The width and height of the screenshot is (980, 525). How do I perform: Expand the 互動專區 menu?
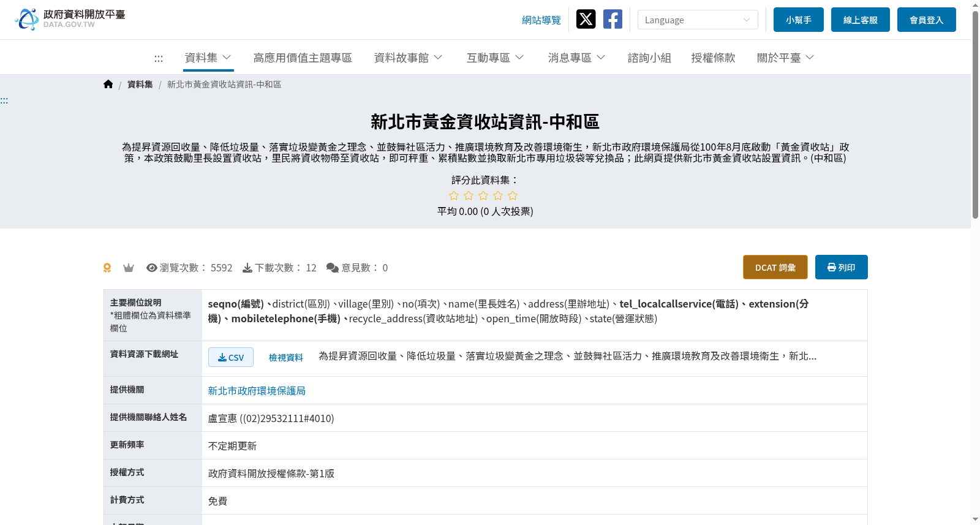(496, 58)
